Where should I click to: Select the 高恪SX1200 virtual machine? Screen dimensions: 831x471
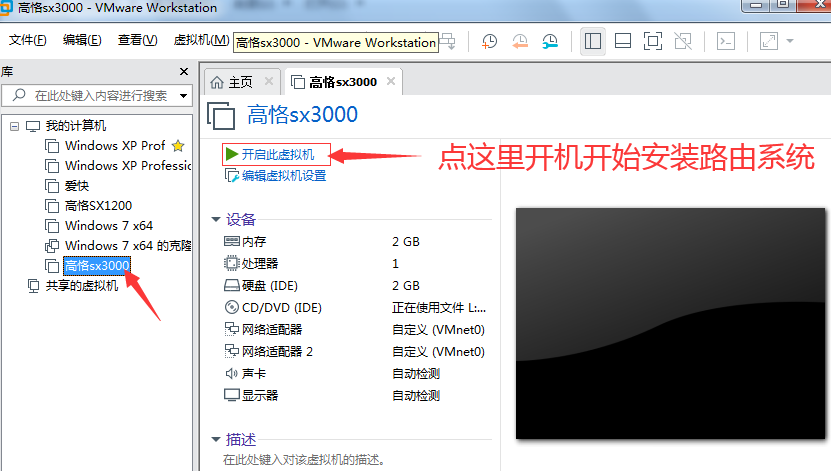coord(99,206)
